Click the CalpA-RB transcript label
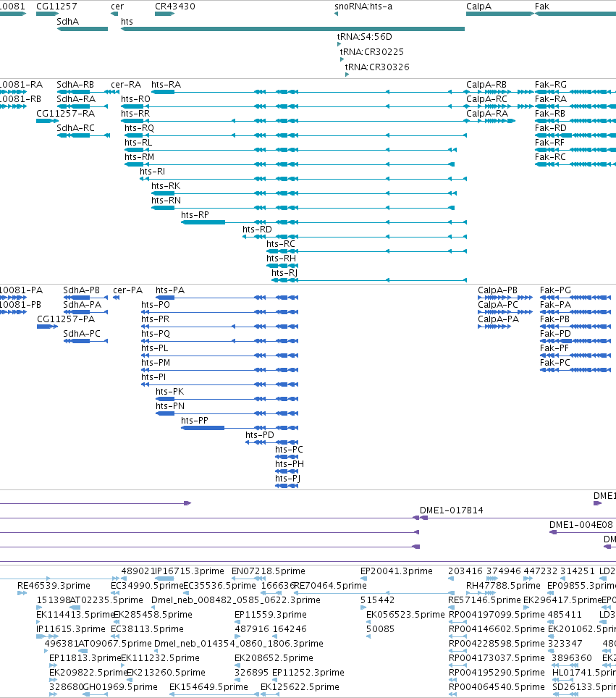 (x=486, y=85)
